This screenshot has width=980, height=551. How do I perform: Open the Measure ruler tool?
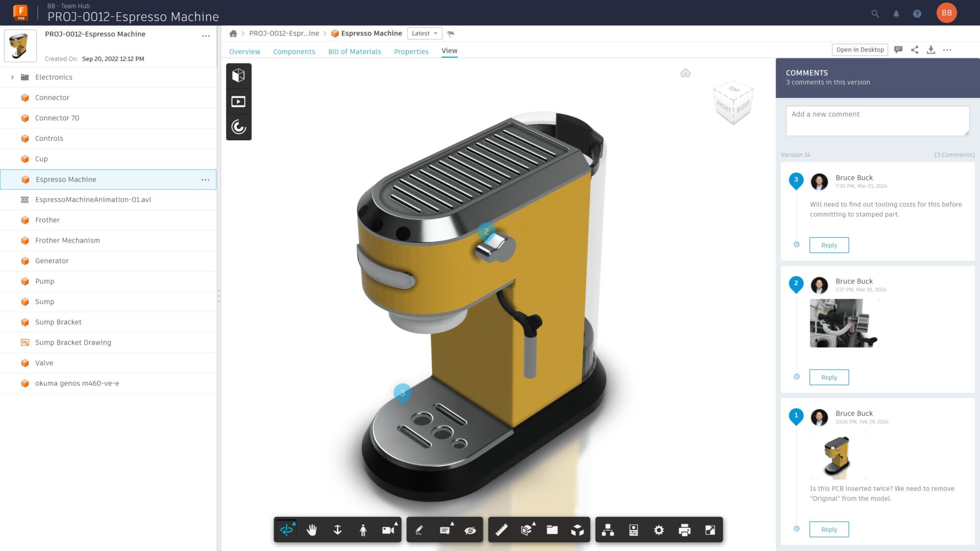coord(501,530)
